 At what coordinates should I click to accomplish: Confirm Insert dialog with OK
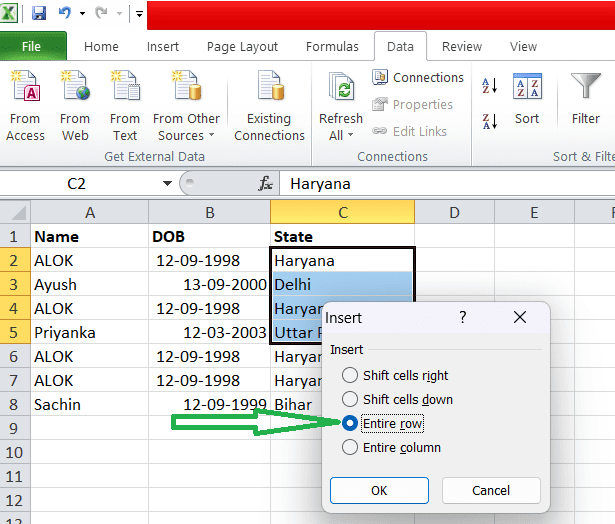[x=379, y=490]
